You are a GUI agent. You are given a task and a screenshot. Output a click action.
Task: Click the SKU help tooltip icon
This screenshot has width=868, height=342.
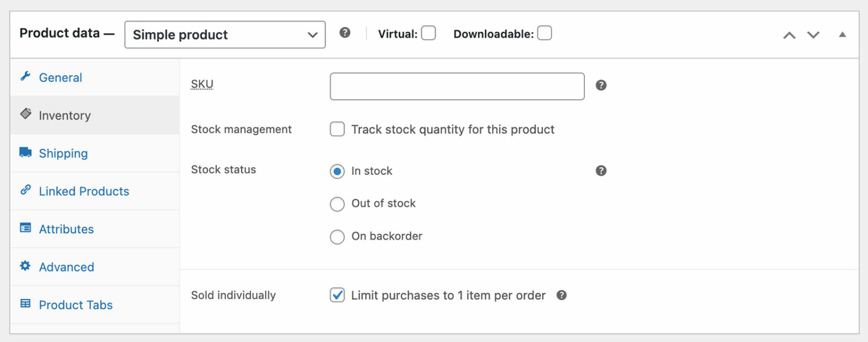click(x=601, y=85)
